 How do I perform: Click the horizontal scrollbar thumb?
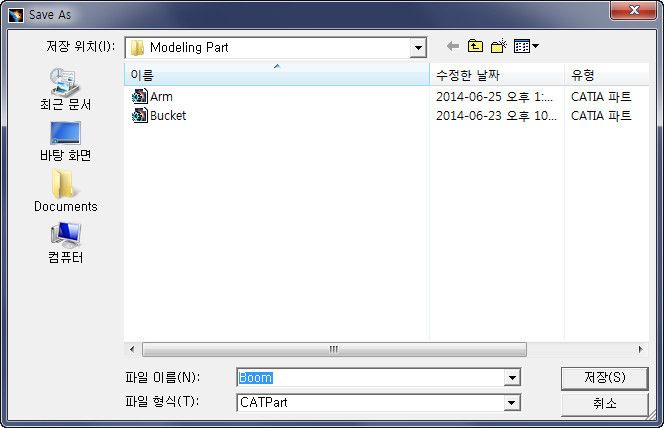click(x=334, y=349)
